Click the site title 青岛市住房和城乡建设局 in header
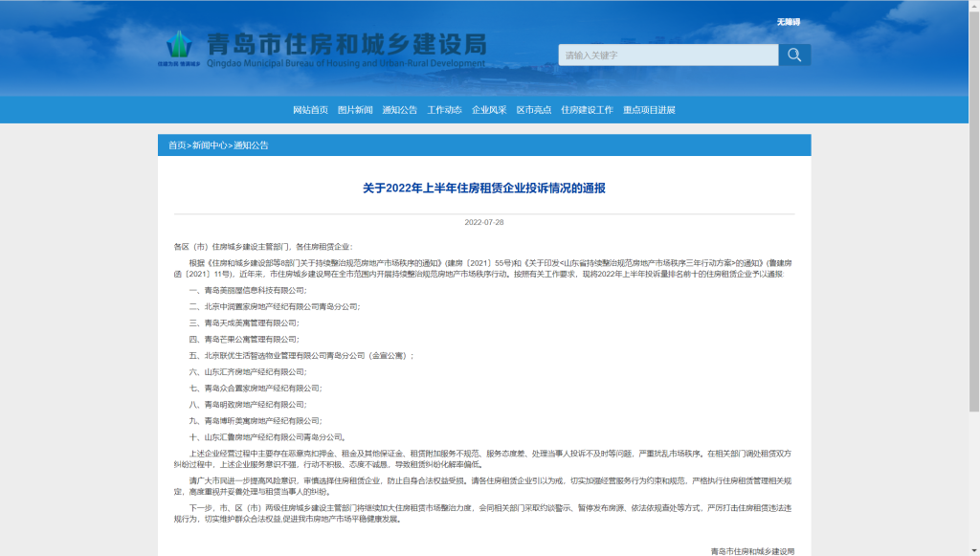Viewport: 980px width, 556px height. click(x=346, y=44)
